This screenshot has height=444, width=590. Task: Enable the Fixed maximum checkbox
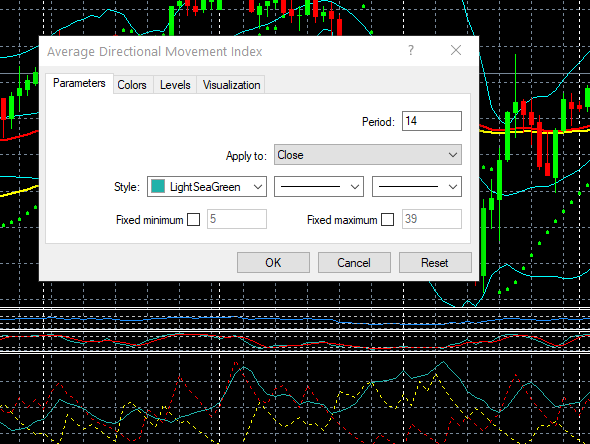click(388, 219)
